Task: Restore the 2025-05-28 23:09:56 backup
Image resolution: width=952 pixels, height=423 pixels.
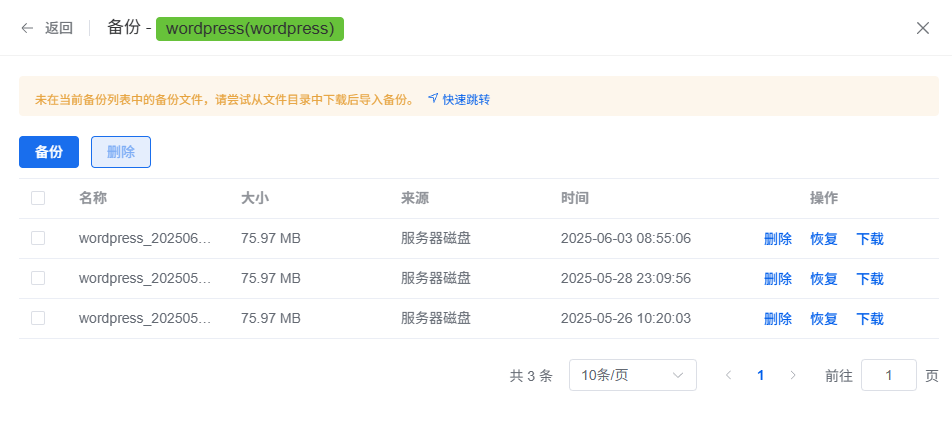Action: [x=824, y=279]
